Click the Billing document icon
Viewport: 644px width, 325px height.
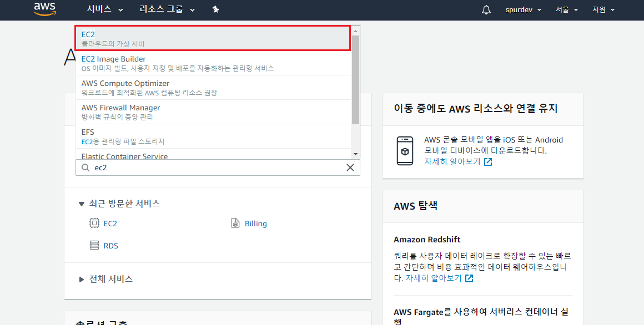point(235,224)
